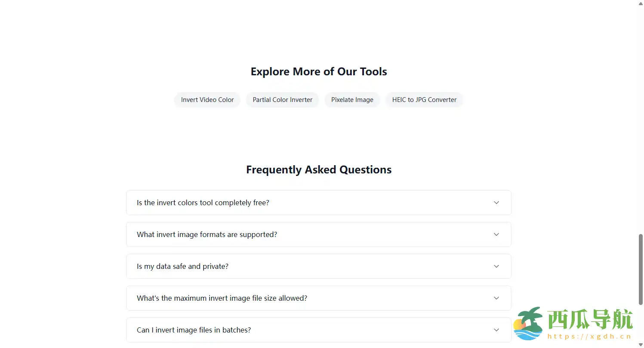The height and width of the screenshot is (348, 644).
Task: Expand "Is my data safe and private?"
Action: tap(182, 266)
